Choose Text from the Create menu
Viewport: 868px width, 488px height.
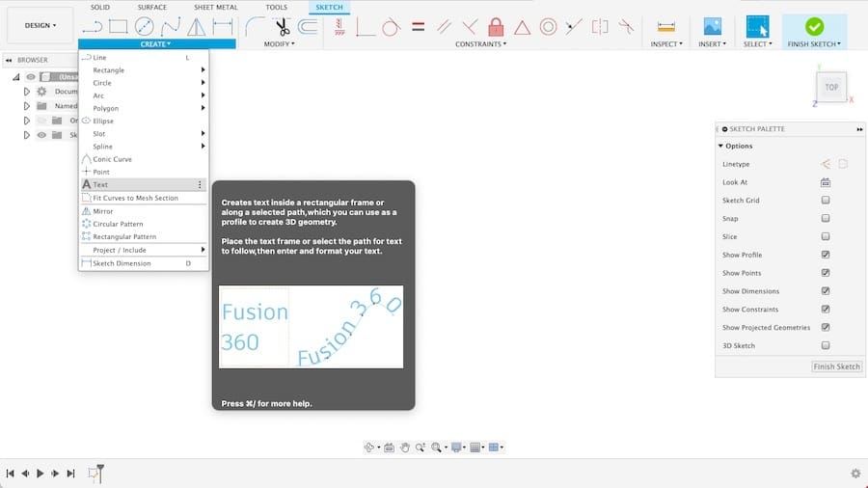144,184
